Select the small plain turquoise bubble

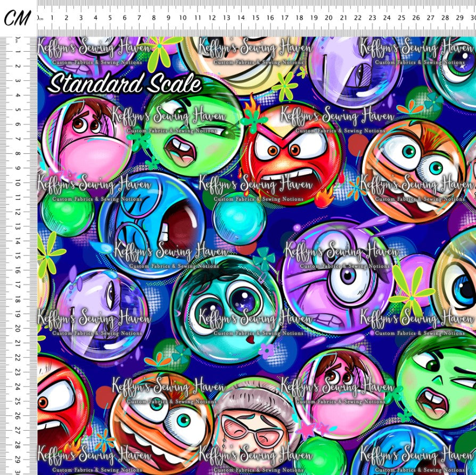[x=239, y=219]
